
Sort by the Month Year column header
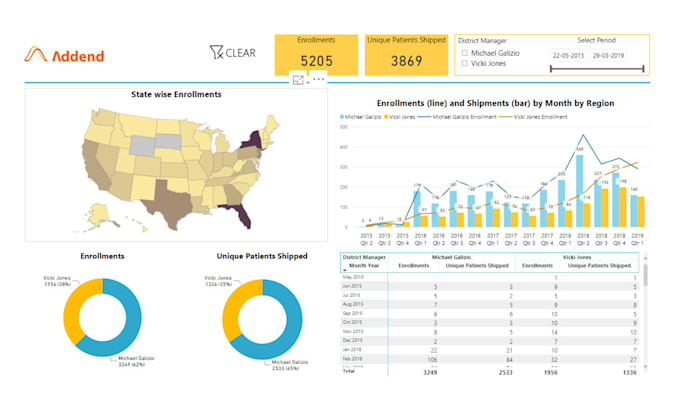364,265
